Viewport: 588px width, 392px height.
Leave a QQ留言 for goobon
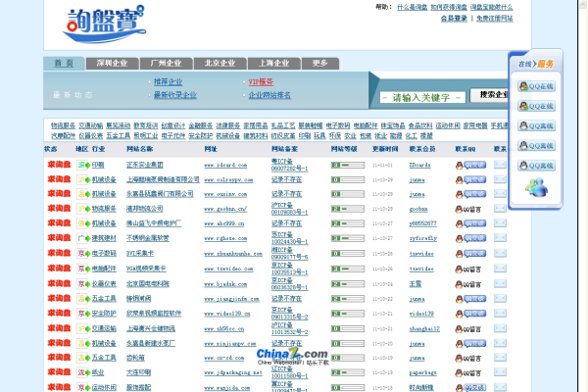pyautogui.click(x=468, y=210)
